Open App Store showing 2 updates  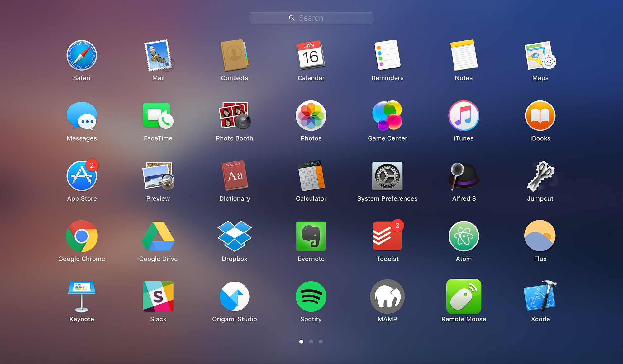pos(82,176)
